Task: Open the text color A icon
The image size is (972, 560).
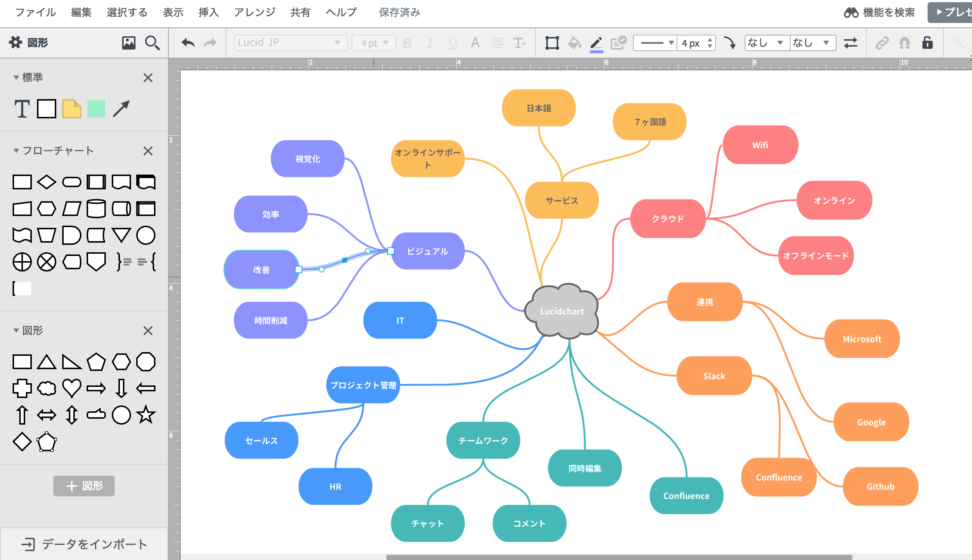Action: pos(475,43)
